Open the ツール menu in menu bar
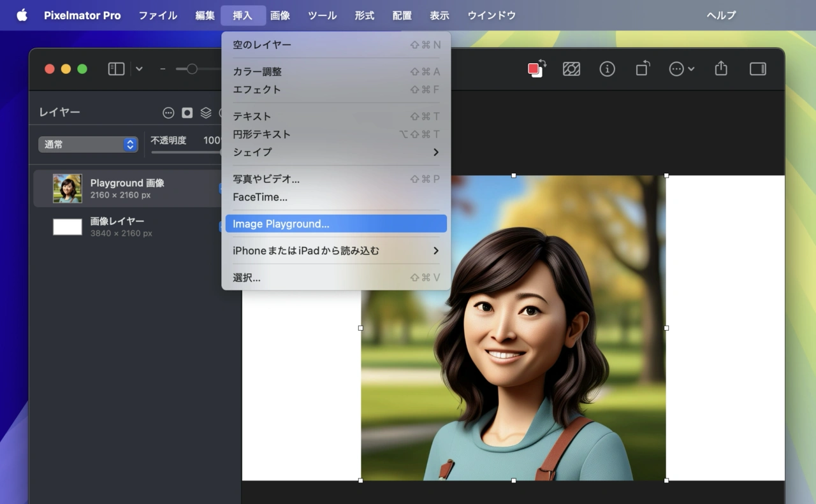 [x=322, y=15]
